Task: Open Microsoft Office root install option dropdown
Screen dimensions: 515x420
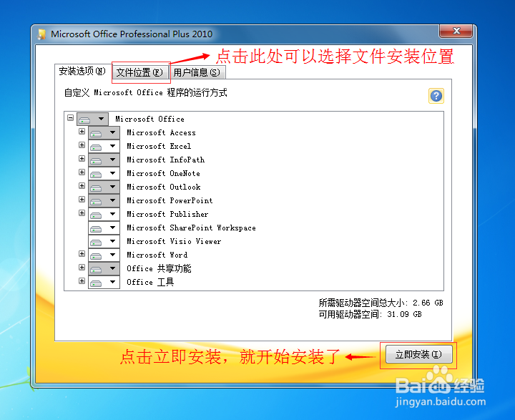Action: click(x=92, y=119)
